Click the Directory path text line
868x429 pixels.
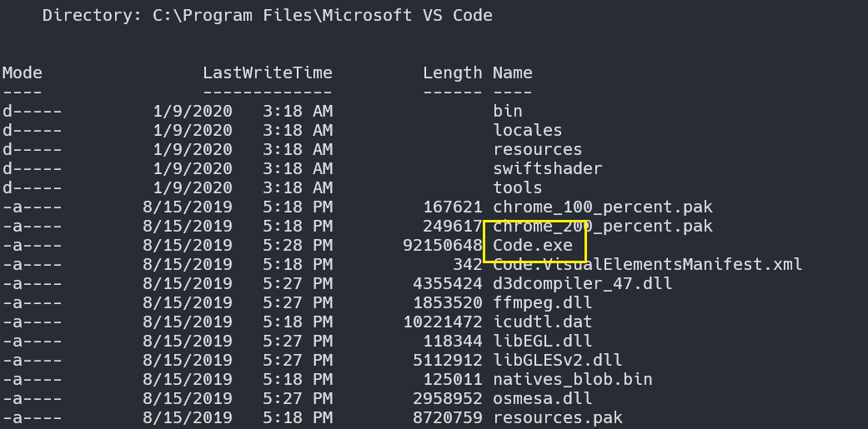(x=268, y=15)
